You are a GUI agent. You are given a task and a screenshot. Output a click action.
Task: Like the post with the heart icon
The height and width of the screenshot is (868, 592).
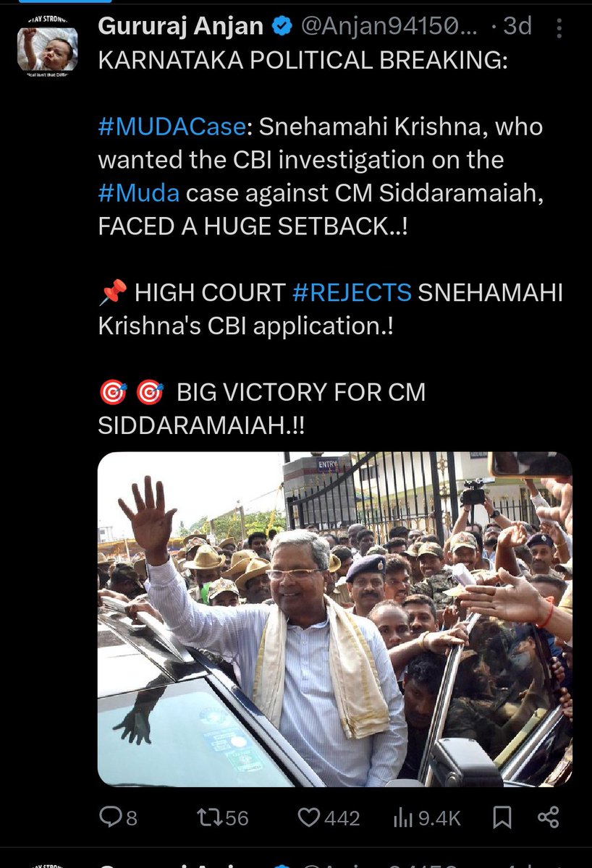click(x=309, y=818)
